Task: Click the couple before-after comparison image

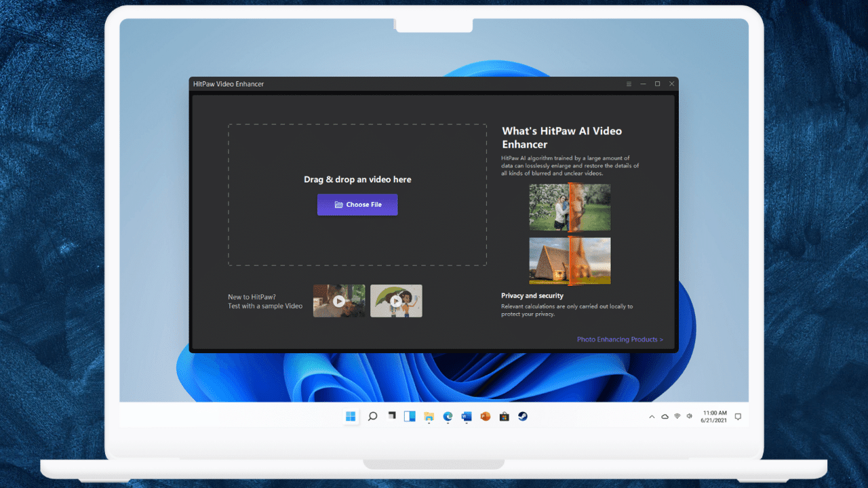Action: (x=570, y=207)
